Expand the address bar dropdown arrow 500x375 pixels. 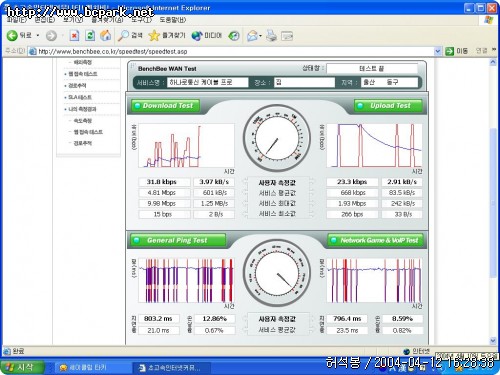coord(438,51)
